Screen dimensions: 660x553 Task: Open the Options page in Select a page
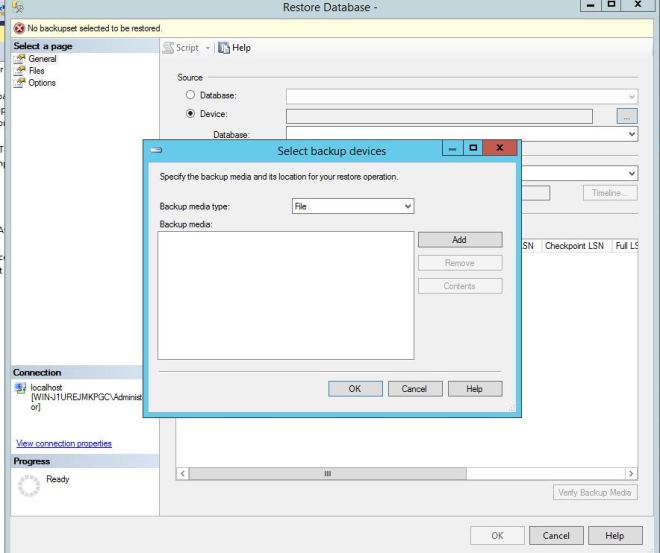(42, 83)
